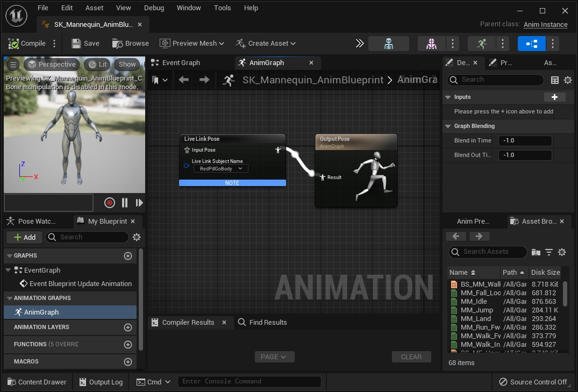Click the Blend in Time input field
The image size is (578, 392).
(x=525, y=141)
